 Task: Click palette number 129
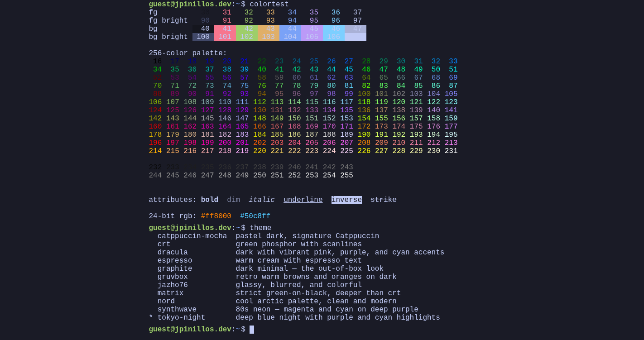pyautogui.click(x=242, y=110)
